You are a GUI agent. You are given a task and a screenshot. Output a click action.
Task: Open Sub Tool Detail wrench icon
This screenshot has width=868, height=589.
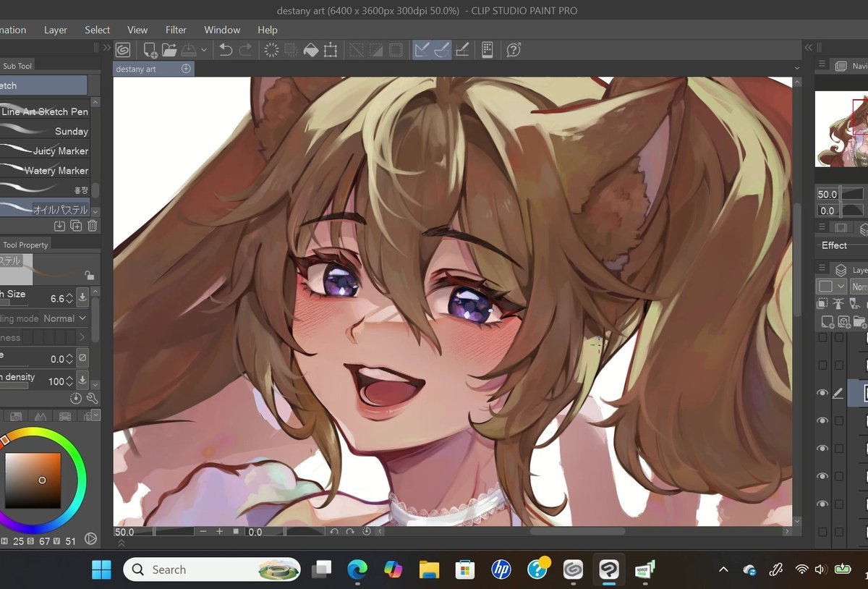pyautogui.click(x=92, y=398)
